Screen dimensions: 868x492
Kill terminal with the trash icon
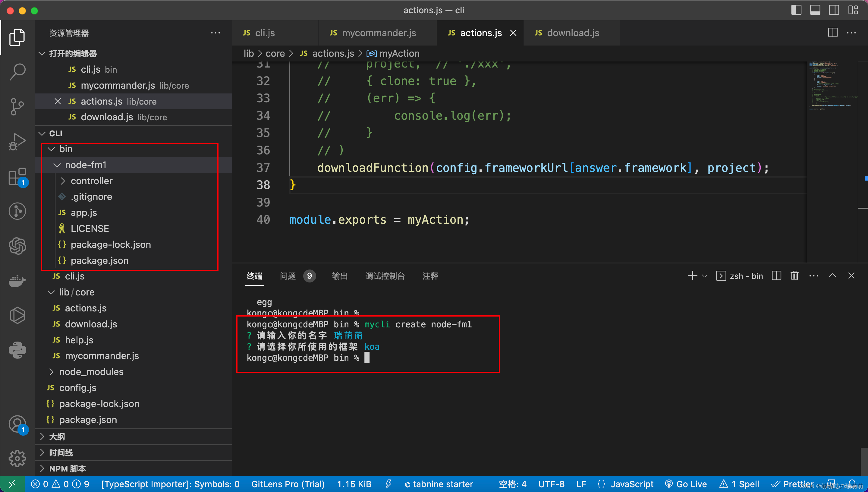[794, 276]
